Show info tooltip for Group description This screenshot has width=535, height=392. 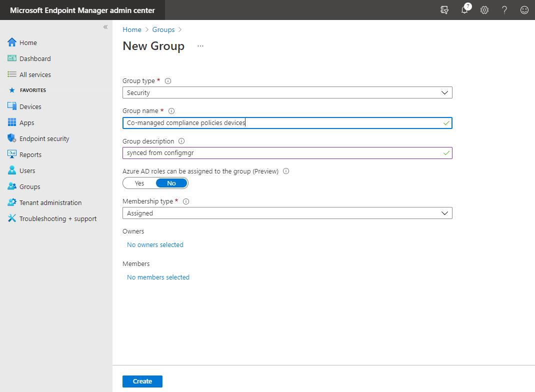(x=181, y=141)
